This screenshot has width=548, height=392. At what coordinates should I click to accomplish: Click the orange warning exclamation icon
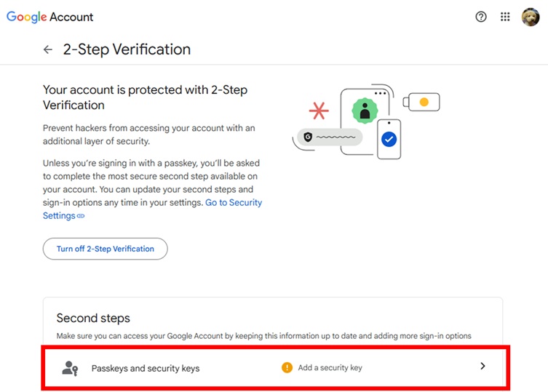287,367
